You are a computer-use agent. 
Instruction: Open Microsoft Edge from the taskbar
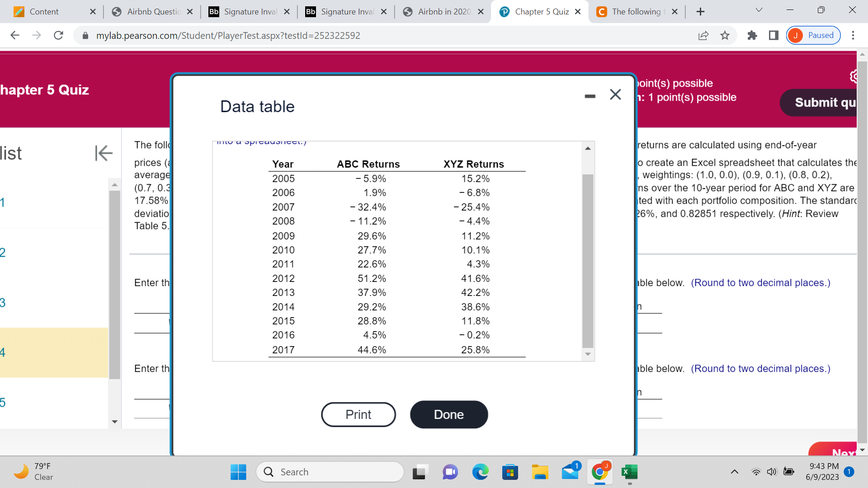pyautogui.click(x=480, y=472)
